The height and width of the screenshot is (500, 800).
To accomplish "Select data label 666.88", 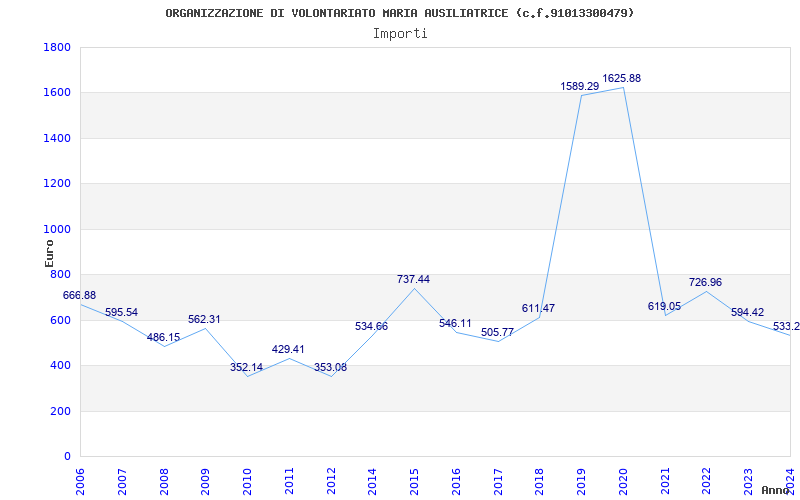I will tap(79, 295).
